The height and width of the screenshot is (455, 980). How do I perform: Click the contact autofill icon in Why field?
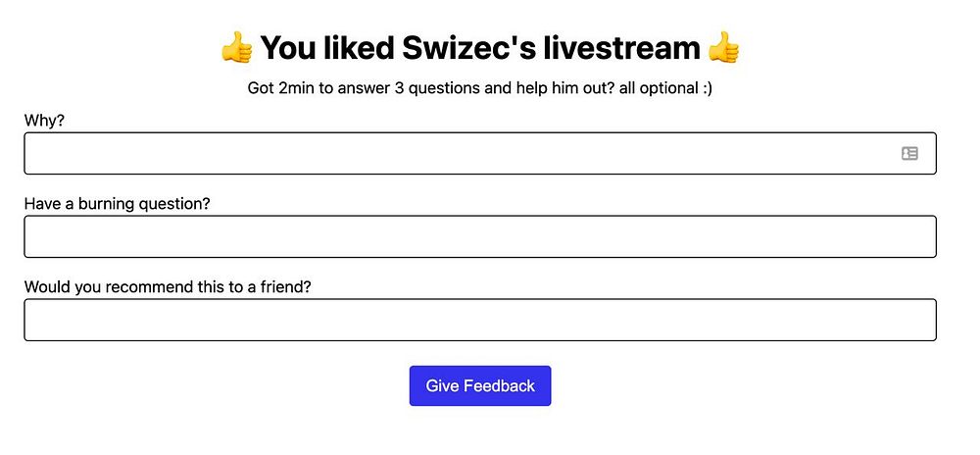tap(909, 153)
